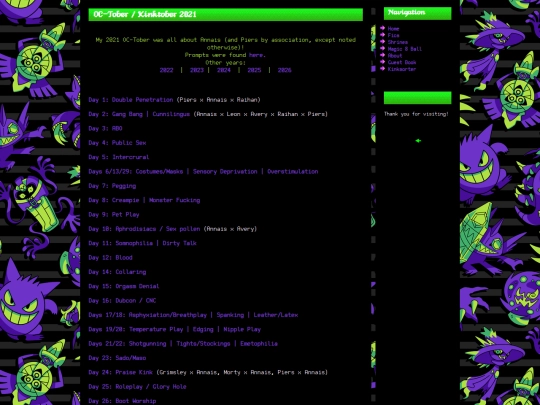Open the Day 15 story link

tap(124, 286)
